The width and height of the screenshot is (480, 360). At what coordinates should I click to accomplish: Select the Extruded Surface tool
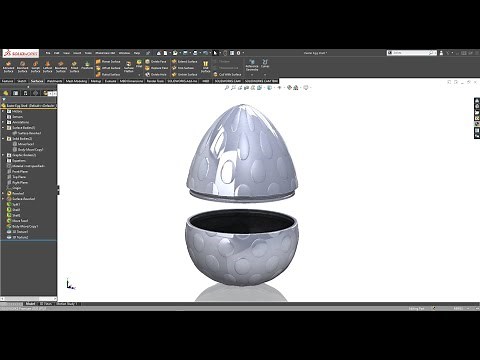[x=8, y=66]
